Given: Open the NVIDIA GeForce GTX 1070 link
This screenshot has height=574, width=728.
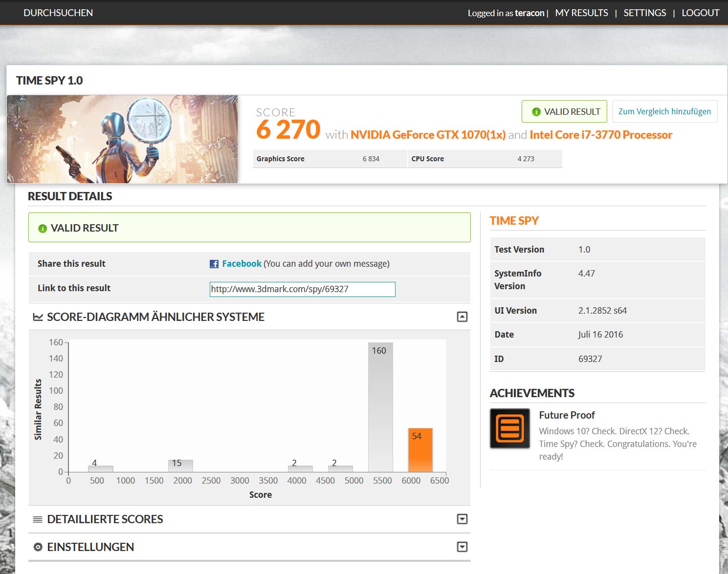Looking at the screenshot, I should click(x=428, y=135).
